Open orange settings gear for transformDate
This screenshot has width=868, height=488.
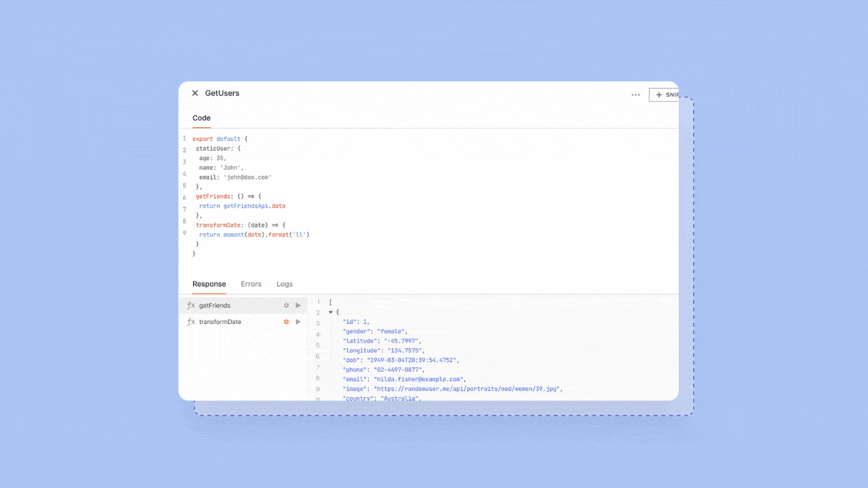point(286,322)
